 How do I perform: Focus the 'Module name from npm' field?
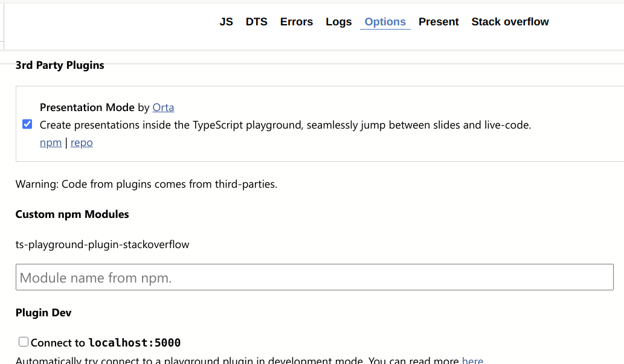314,278
